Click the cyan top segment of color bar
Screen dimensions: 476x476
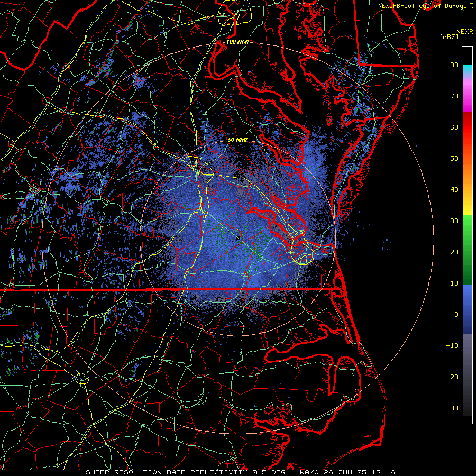[467, 69]
